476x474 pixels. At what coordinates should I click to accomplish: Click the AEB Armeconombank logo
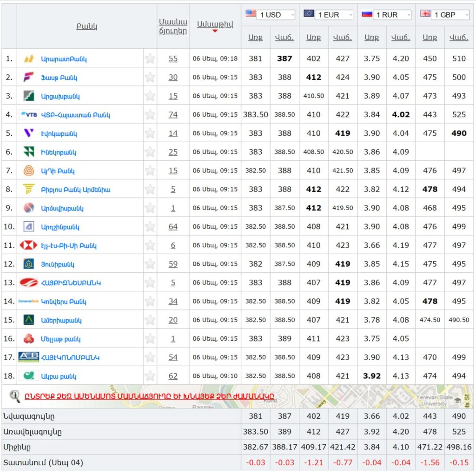coord(29,357)
